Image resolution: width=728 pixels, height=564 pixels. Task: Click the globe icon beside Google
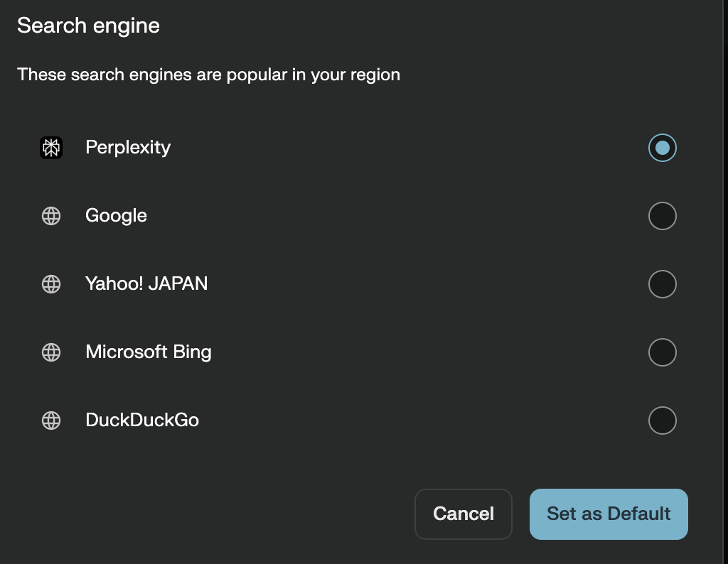click(x=51, y=216)
